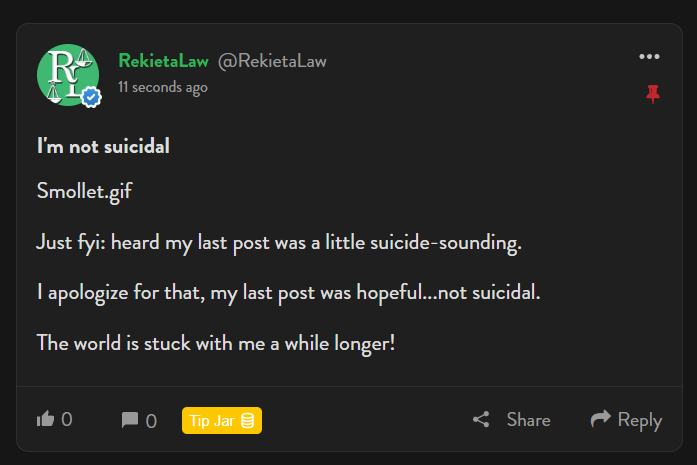Click the yellow Tip Jar button
Screen dimensions: 697x465
[x=222, y=421]
